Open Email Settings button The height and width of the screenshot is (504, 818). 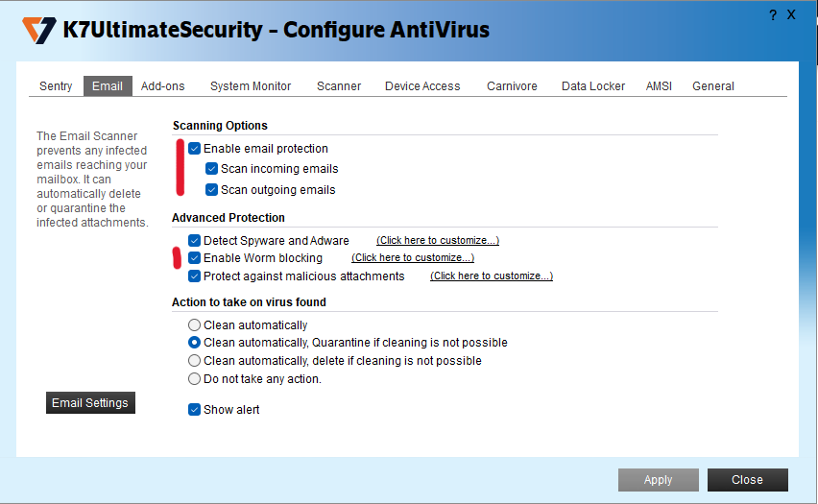click(x=90, y=403)
